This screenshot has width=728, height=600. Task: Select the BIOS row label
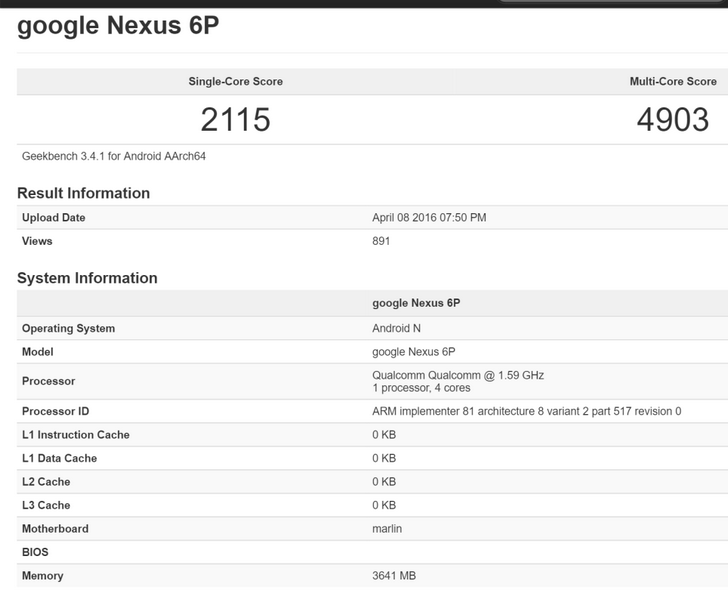pyautogui.click(x=35, y=552)
